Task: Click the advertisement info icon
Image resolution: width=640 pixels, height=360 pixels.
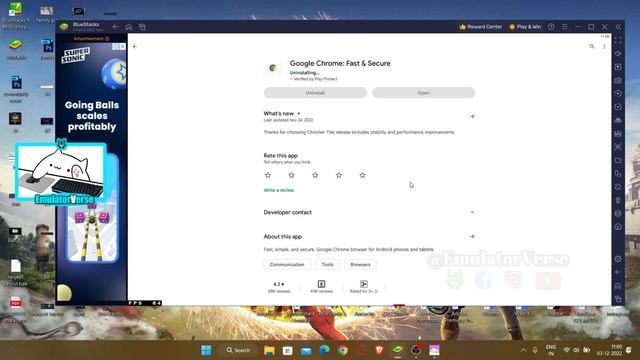Action: pos(107,39)
